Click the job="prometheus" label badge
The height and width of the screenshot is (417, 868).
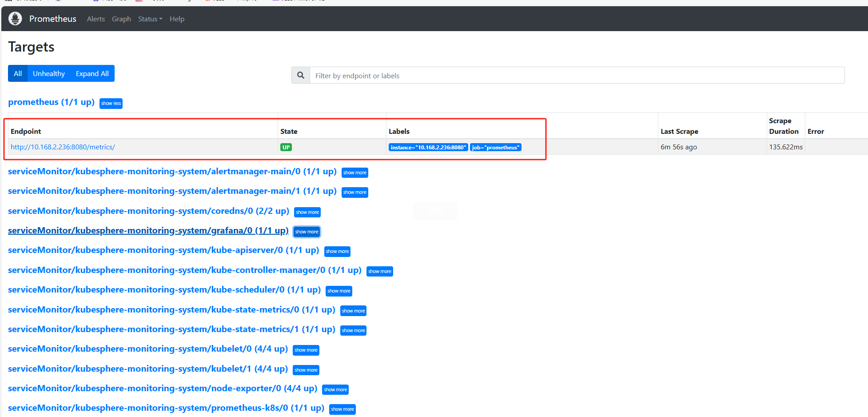tap(496, 147)
